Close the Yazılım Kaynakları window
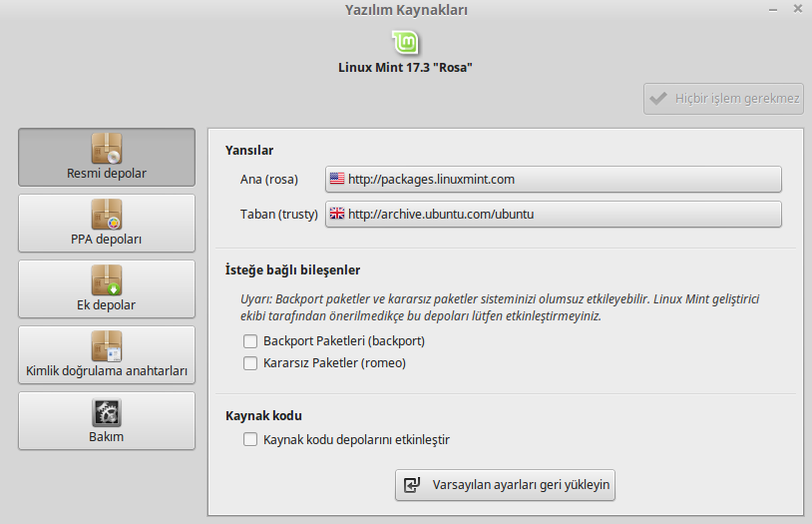The image size is (812, 524). point(797,9)
